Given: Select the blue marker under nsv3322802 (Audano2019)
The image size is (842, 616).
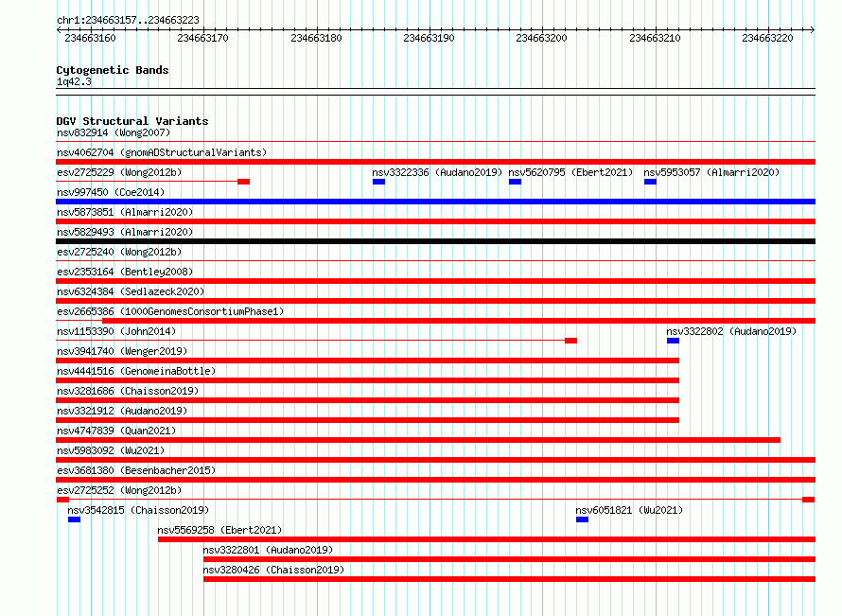Looking at the screenshot, I should 673,341.
